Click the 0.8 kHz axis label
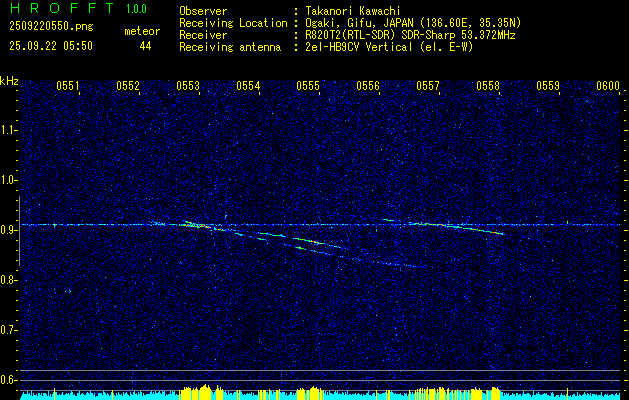Screen dimensions: 629x400 click(x=8, y=280)
